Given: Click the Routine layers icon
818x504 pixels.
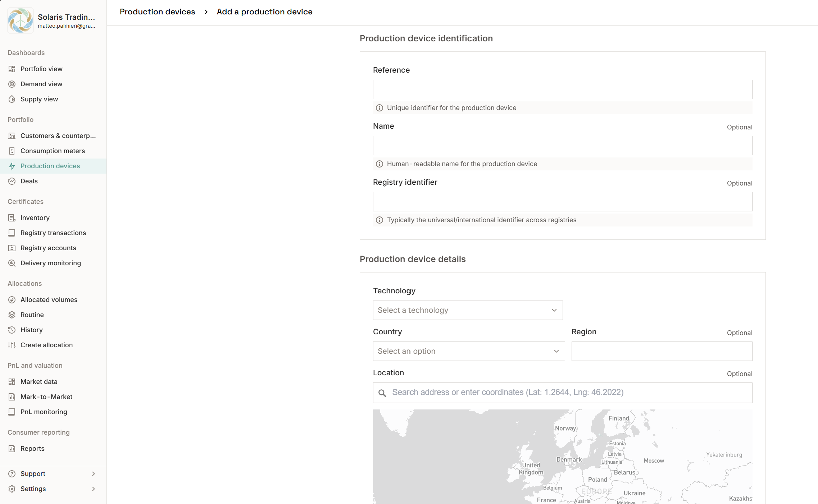Looking at the screenshot, I should point(12,315).
